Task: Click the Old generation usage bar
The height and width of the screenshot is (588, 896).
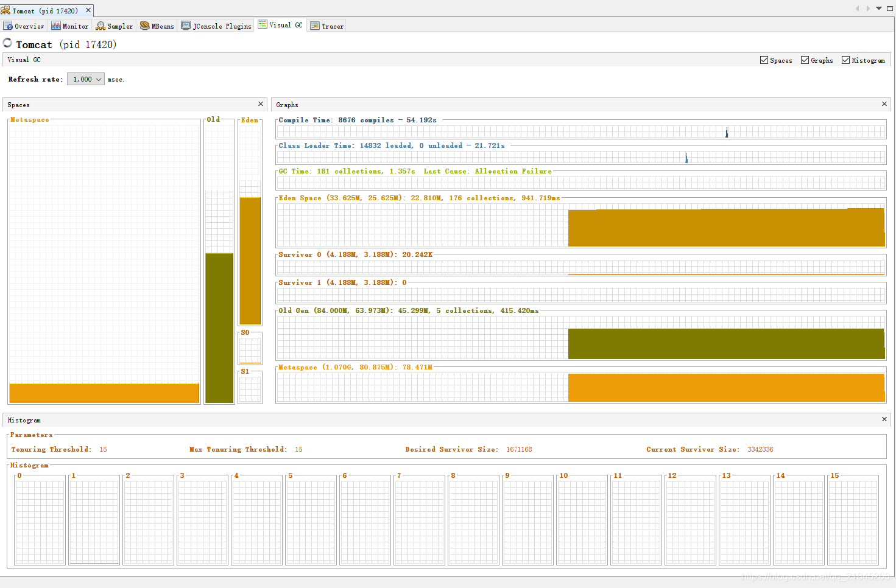Action: [x=219, y=328]
